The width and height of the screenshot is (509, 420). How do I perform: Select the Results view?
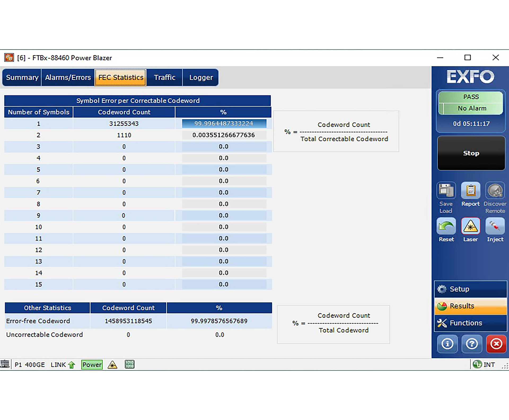(x=470, y=306)
